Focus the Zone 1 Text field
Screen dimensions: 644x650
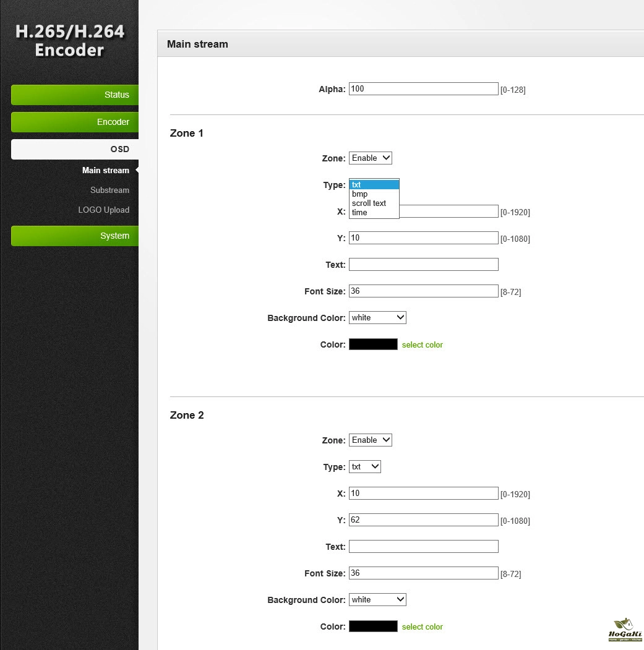coord(423,265)
